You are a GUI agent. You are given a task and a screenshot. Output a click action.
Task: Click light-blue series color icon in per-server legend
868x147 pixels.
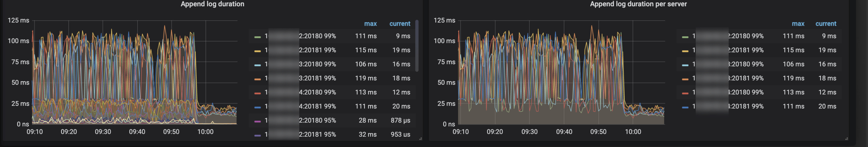coord(685,65)
